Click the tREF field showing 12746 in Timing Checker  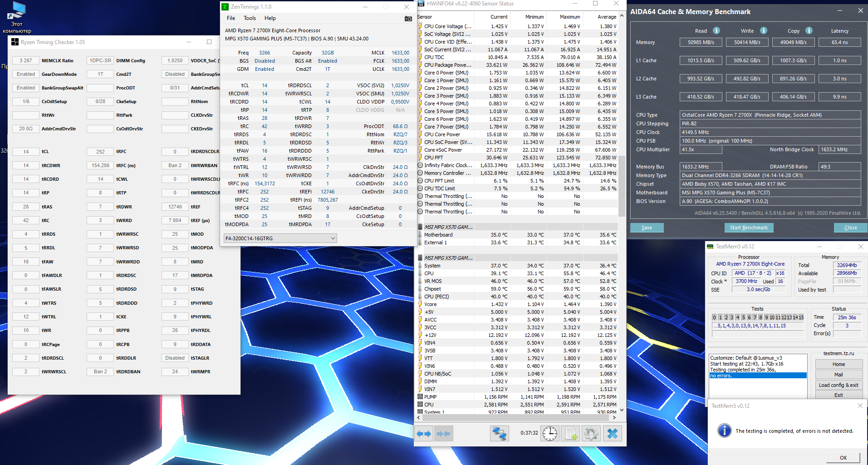pyautogui.click(x=175, y=207)
